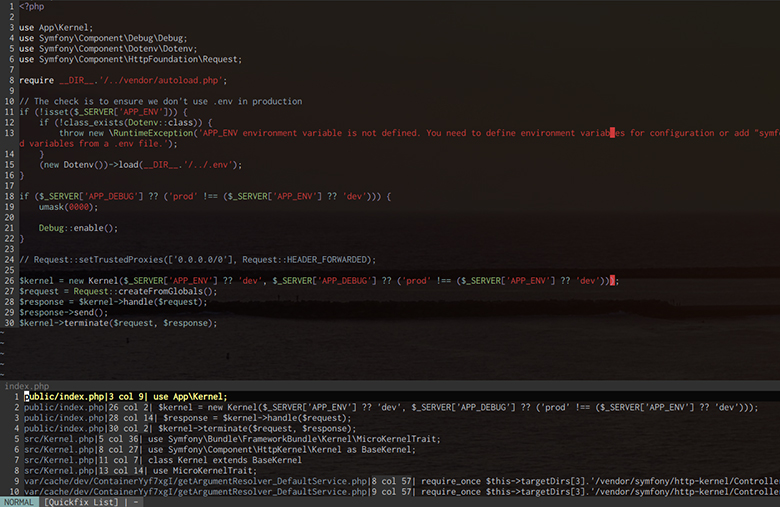Click '$response = $kernel->handle($request);' on editor line 28
This screenshot has width=780, height=507.
[113, 302]
